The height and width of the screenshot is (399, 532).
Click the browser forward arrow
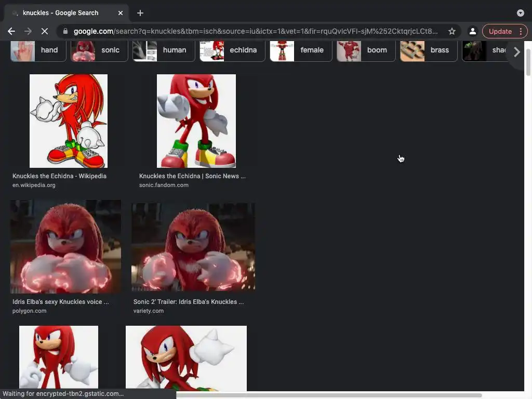(28, 31)
